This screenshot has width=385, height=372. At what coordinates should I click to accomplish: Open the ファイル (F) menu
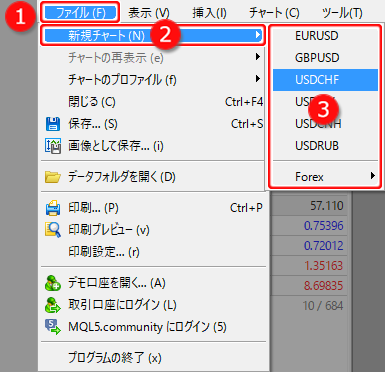point(80,13)
